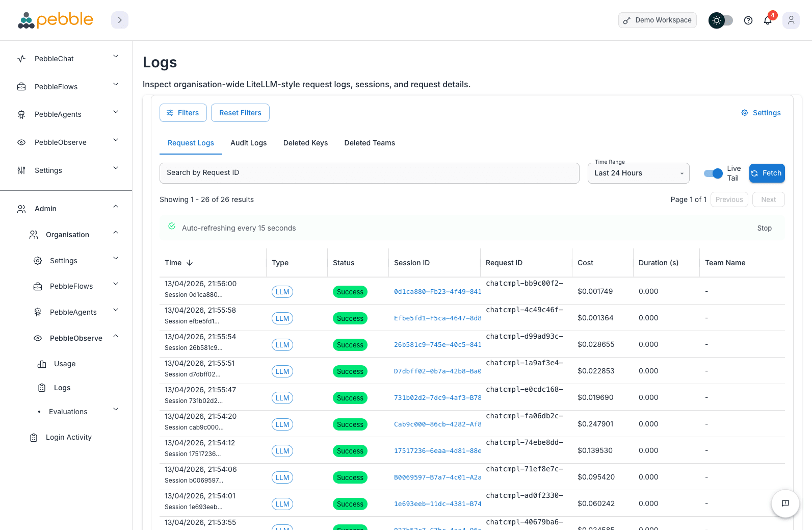Click the top PebbleFlows briefcase icon
Screen dimensions: 812x530
pyautogui.click(x=21, y=87)
